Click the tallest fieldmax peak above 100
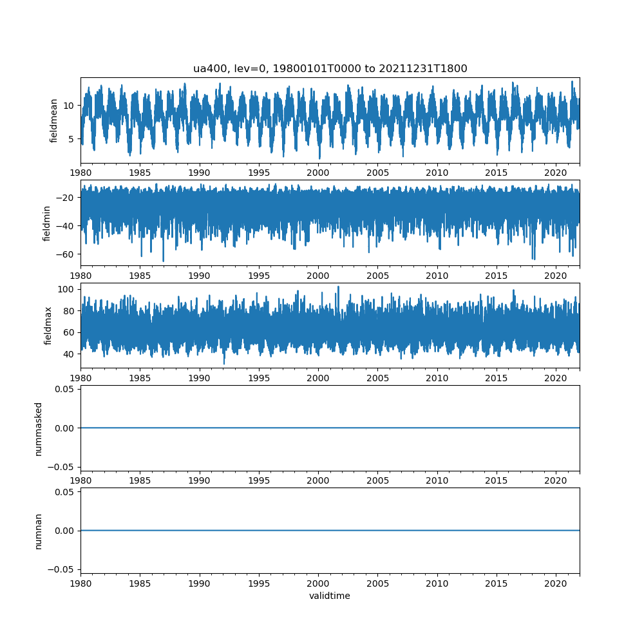 [x=339, y=287]
